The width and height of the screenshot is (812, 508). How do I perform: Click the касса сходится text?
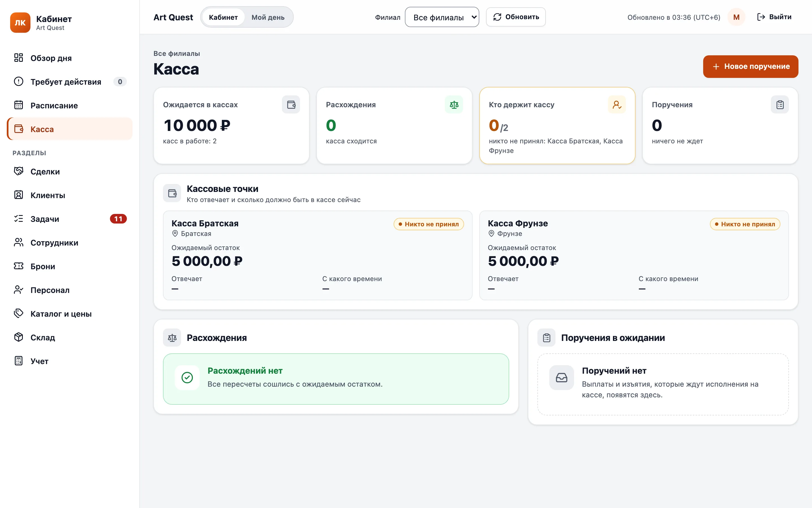tap(351, 141)
